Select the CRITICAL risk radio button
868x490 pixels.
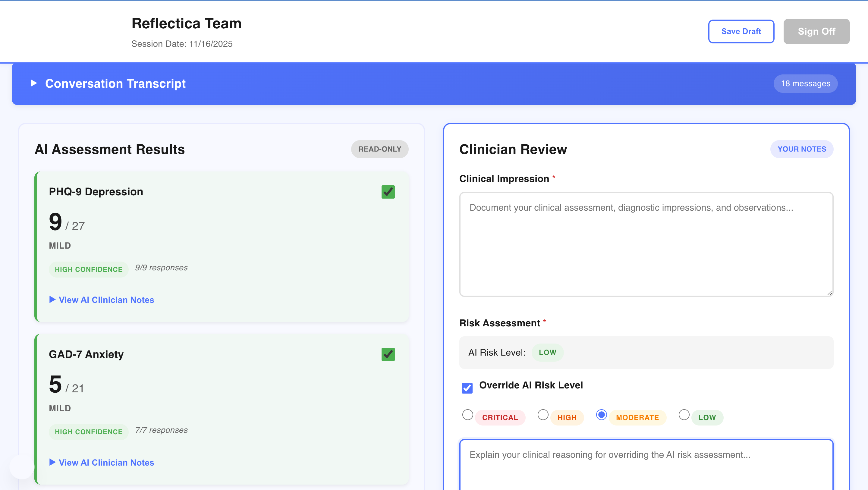pyautogui.click(x=467, y=415)
